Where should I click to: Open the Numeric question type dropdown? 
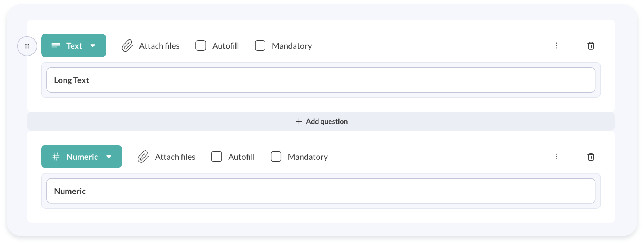tap(109, 157)
